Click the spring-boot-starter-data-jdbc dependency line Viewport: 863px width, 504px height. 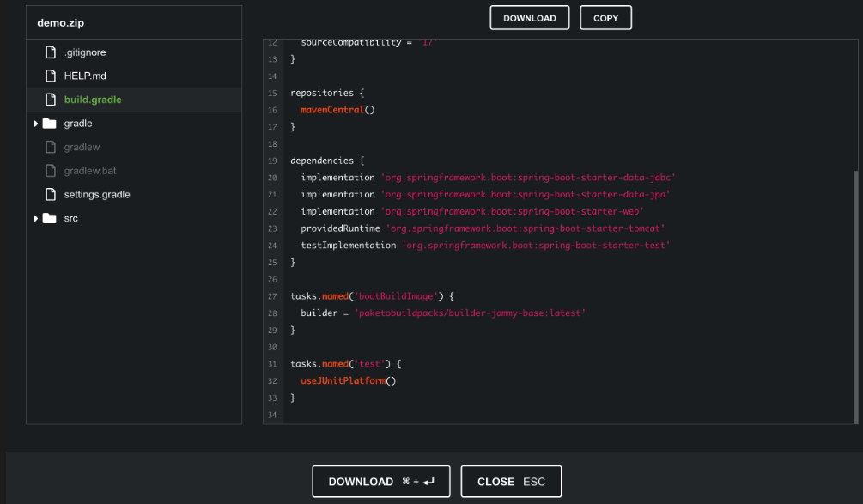(x=488, y=178)
